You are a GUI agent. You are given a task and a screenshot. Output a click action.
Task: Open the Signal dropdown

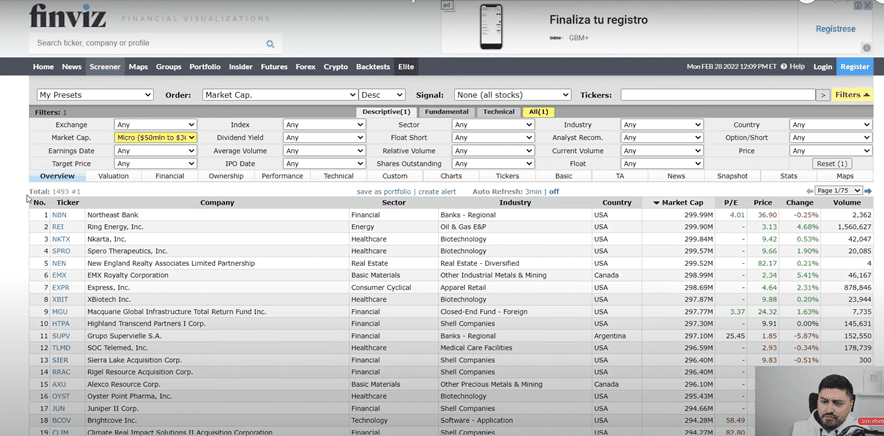[512, 95]
